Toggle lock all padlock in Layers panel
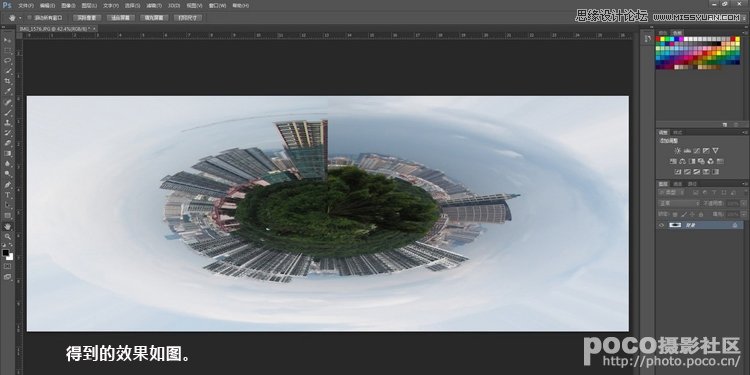This screenshot has width=750, height=375. pyautogui.click(x=701, y=214)
